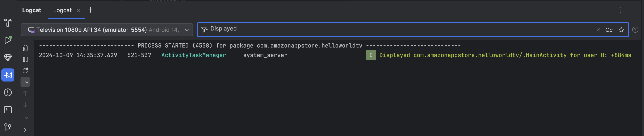
Task: Click the Build hammer icon in the sidebar
Action: pyautogui.click(x=8, y=23)
